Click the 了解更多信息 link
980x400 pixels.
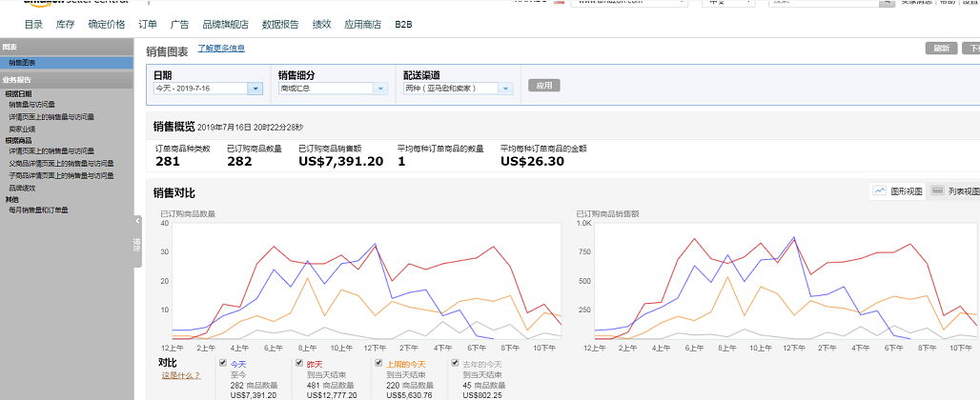pos(221,48)
